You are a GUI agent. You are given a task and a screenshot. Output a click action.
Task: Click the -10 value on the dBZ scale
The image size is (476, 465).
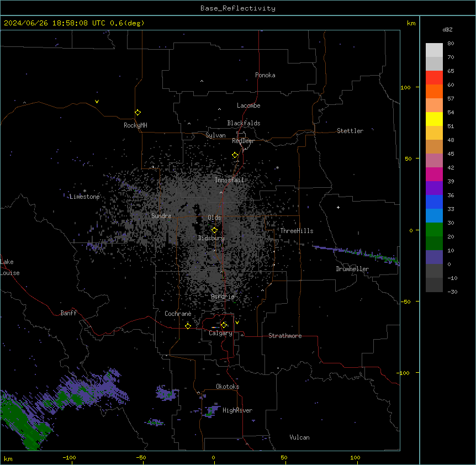(x=452, y=278)
